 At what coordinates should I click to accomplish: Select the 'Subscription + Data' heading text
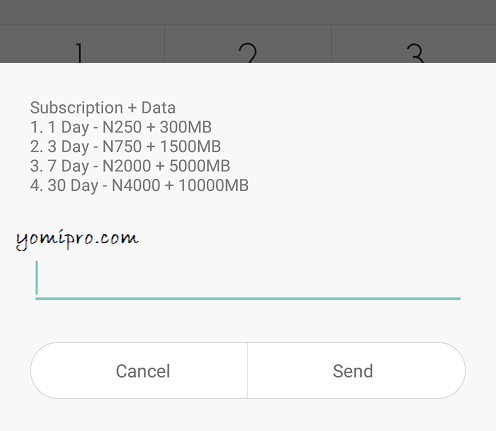103,108
